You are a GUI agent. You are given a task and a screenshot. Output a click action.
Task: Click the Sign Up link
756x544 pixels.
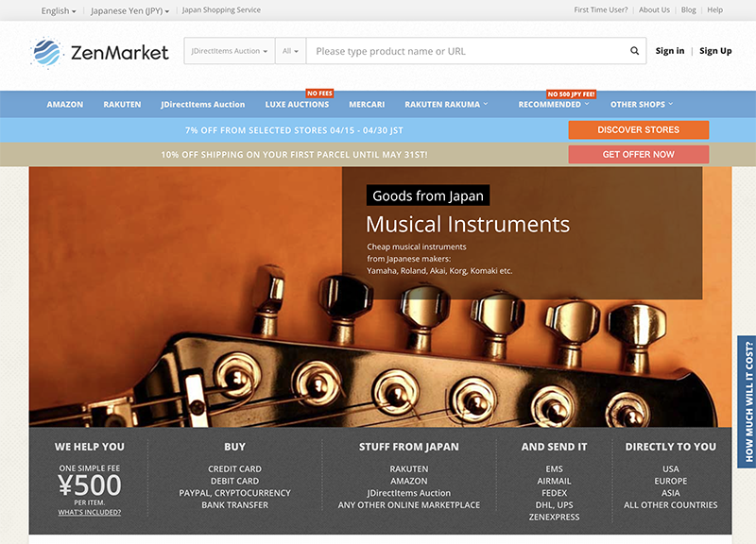(x=715, y=51)
